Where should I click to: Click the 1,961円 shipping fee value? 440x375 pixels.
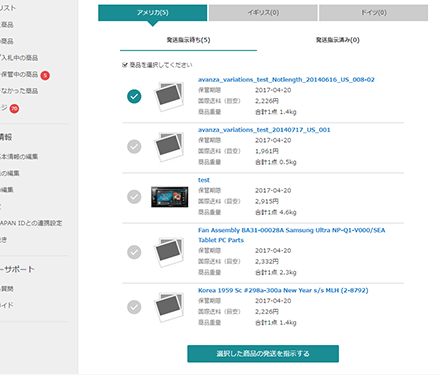click(267, 151)
